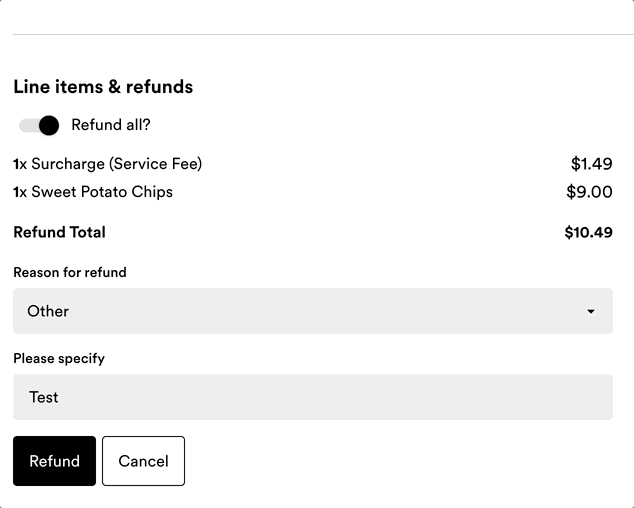Click the Refund Total label
This screenshot has width=634, height=508.
click(59, 232)
